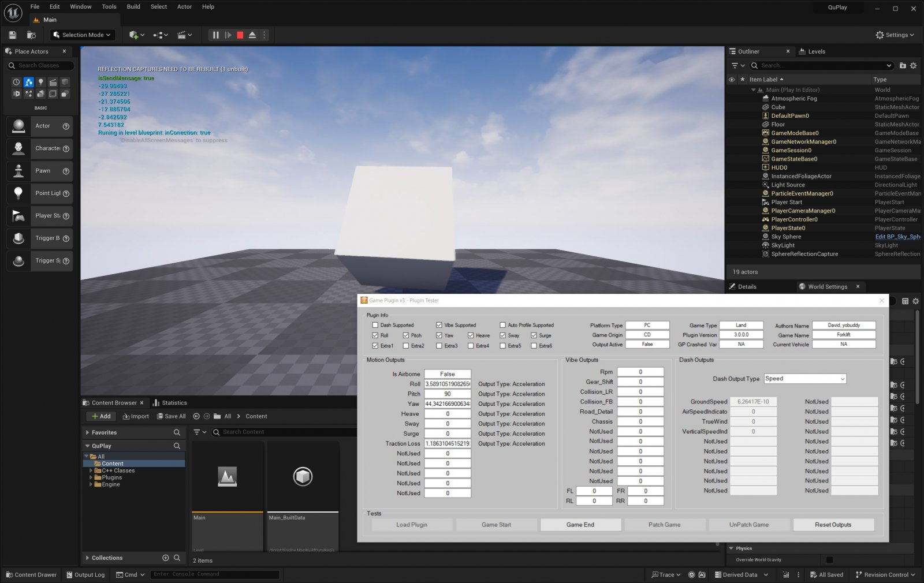924x583 pixels.
Task: Select the Recently Placed clock category icon
Action: (x=16, y=82)
